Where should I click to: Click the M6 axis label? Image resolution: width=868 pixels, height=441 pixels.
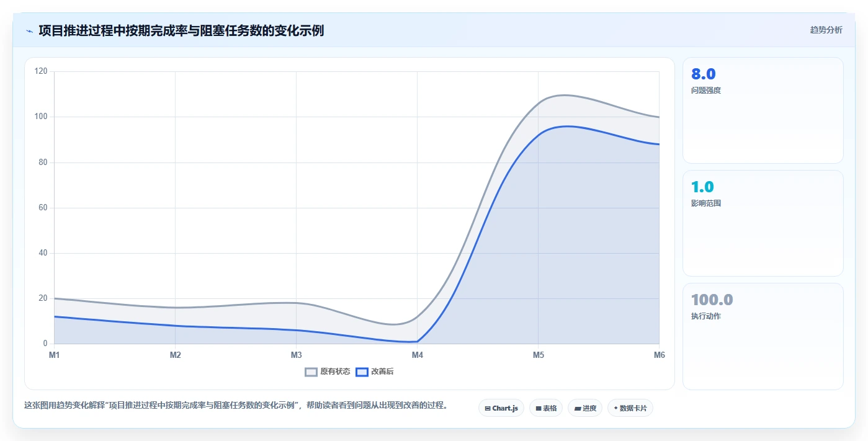pyautogui.click(x=660, y=355)
